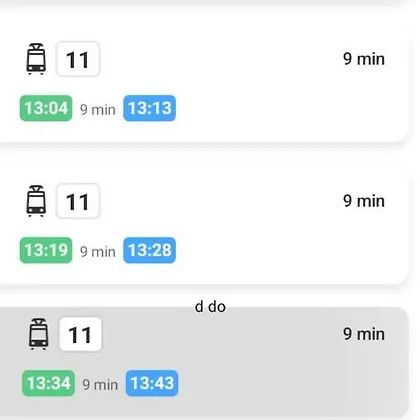
Task: Tap the green 13:04 departure time
Action: (46, 108)
